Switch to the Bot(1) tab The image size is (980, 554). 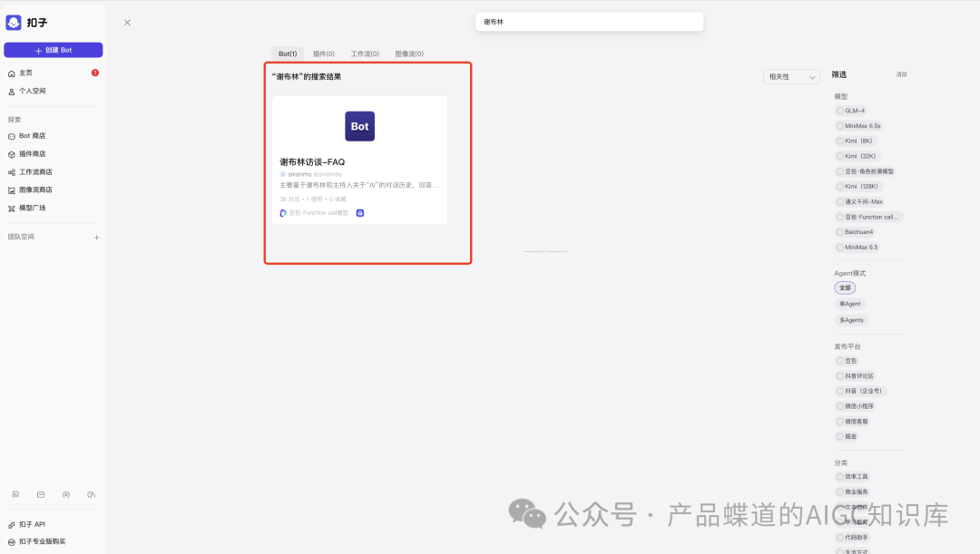click(x=288, y=53)
